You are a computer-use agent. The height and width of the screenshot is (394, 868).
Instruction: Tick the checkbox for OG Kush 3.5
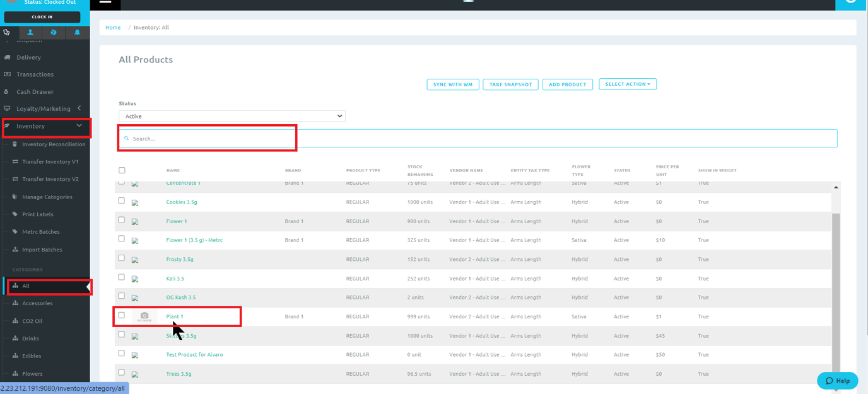(x=121, y=297)
